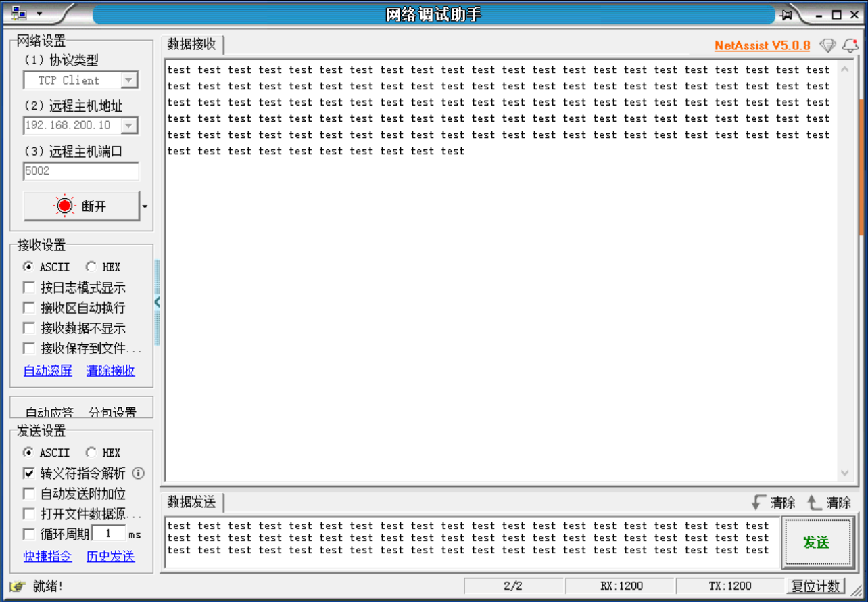
Task: Click the 2/2 status bar indicator
Action: 513,586
